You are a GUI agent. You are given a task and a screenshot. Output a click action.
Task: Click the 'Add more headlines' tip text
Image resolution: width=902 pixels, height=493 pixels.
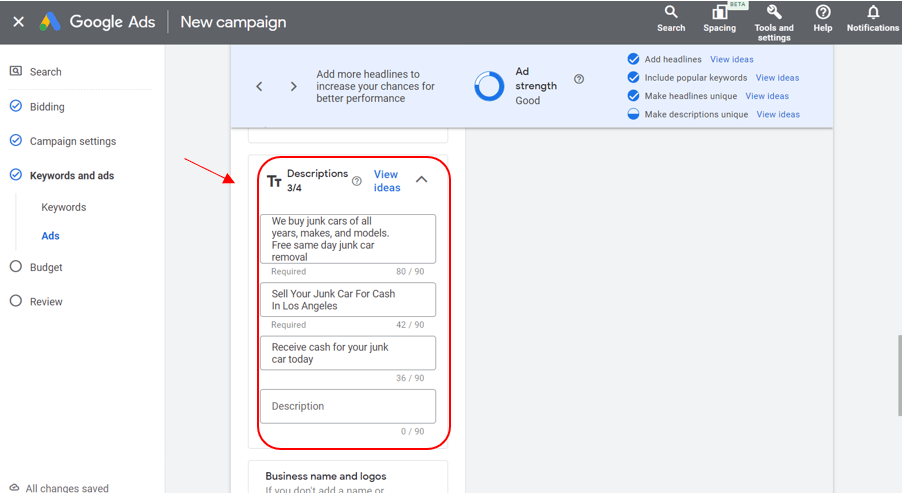coord(375,86)
